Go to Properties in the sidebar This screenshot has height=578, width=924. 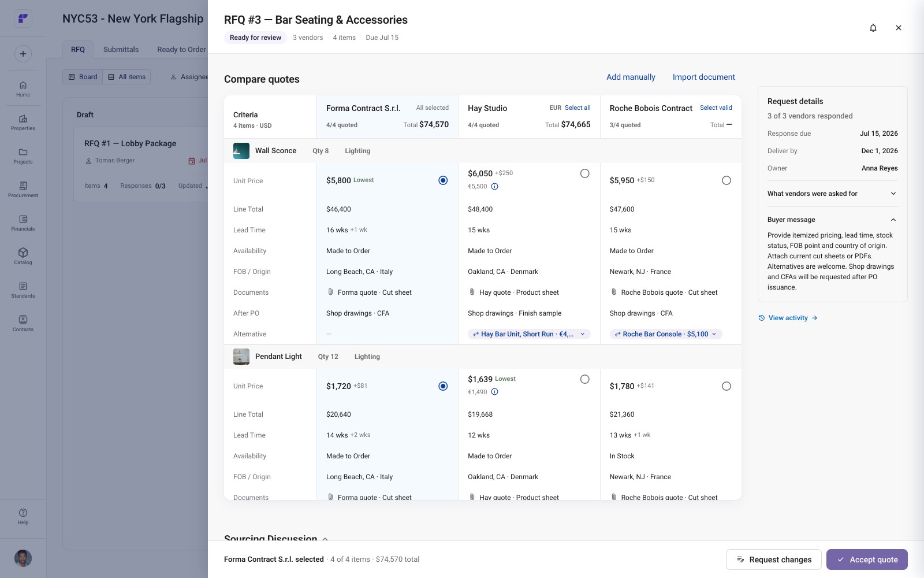click(23, 123)
